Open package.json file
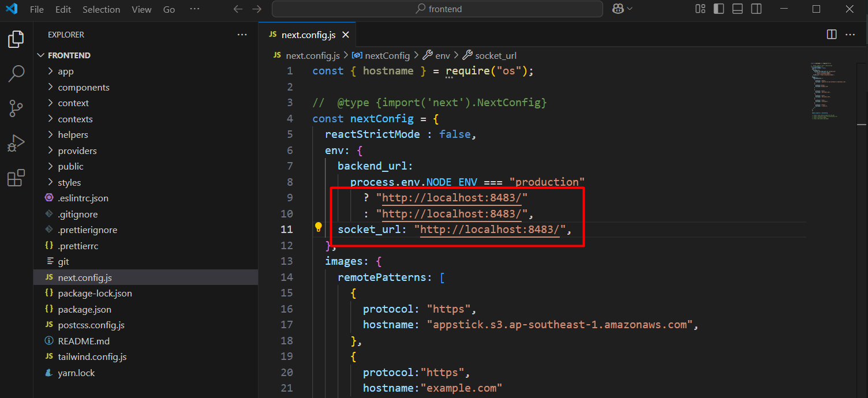Image resolution: width=868 pixels, height=398 pixels. click(145, 309)
